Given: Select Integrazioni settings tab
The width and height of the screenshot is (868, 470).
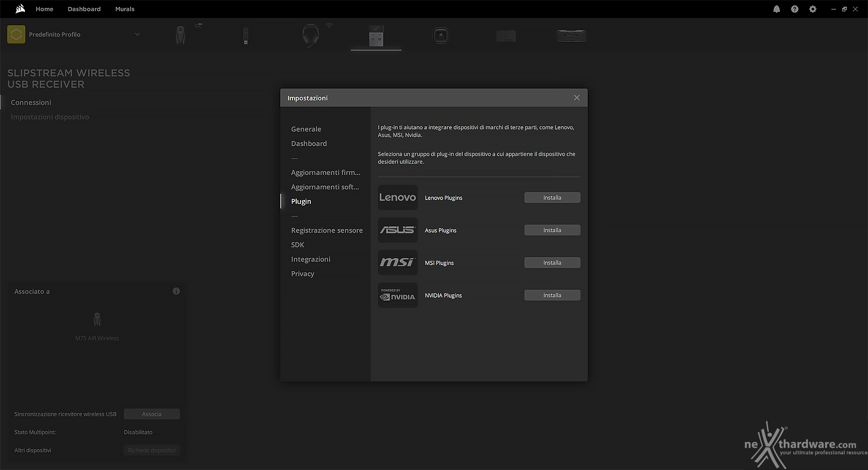Looking at the screenshot, I should [310, 259].
